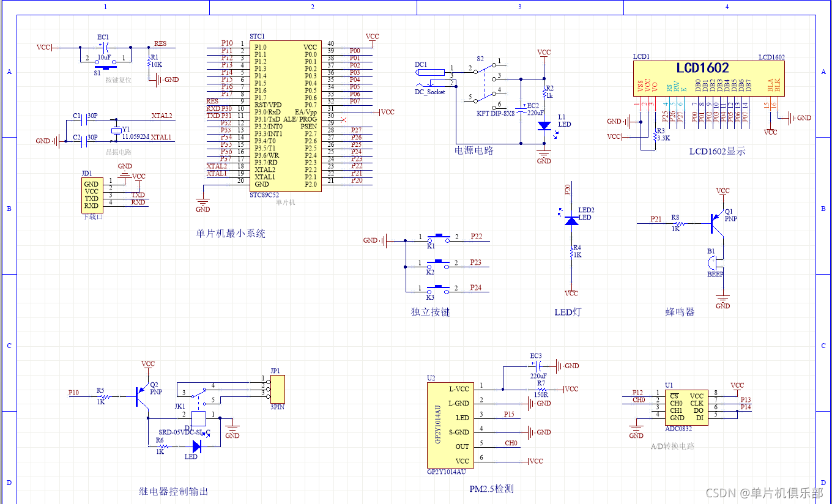Click the DC1 DC_Socket connector symbol

(429, 78)
